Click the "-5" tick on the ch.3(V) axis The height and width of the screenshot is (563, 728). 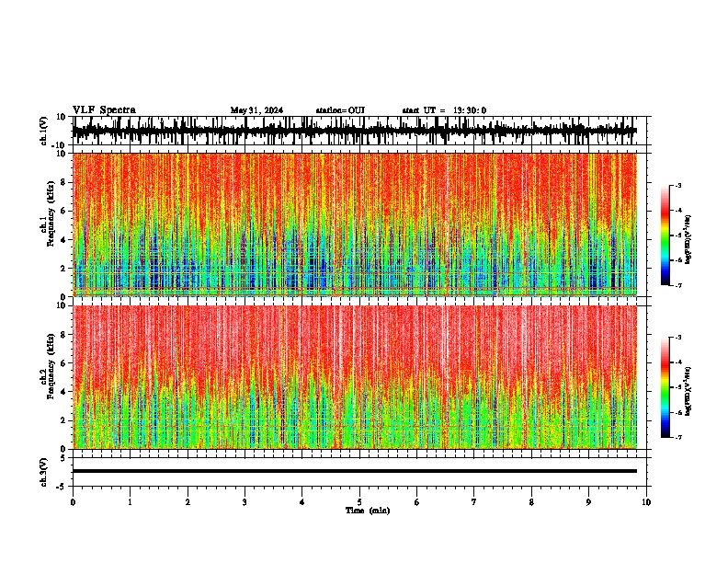pos(63,487)
